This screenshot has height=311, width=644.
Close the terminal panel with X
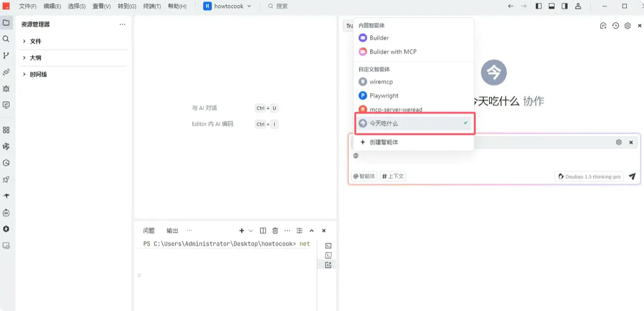324,231
